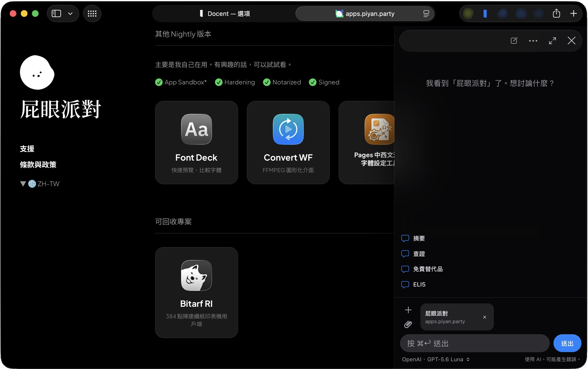Screen dimensions: 588x369
Task: Open the chat panel more options menu
Action: [x=533, y=41]
